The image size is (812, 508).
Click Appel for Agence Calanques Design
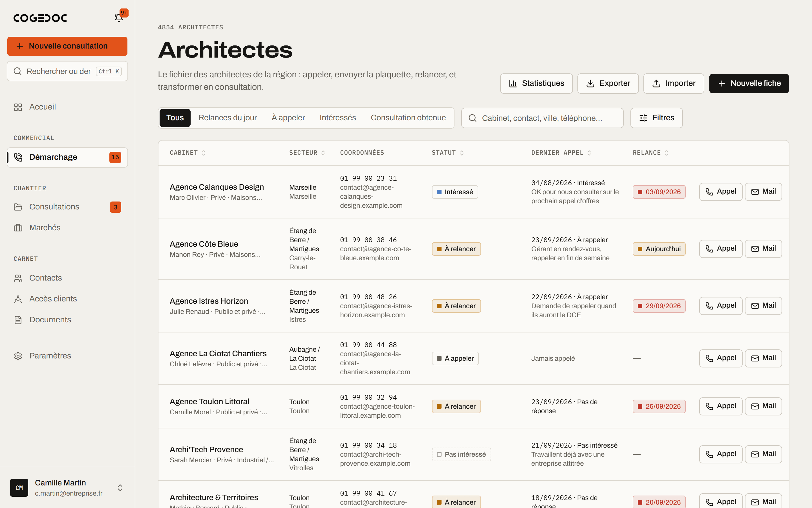[x=720, y=192]
